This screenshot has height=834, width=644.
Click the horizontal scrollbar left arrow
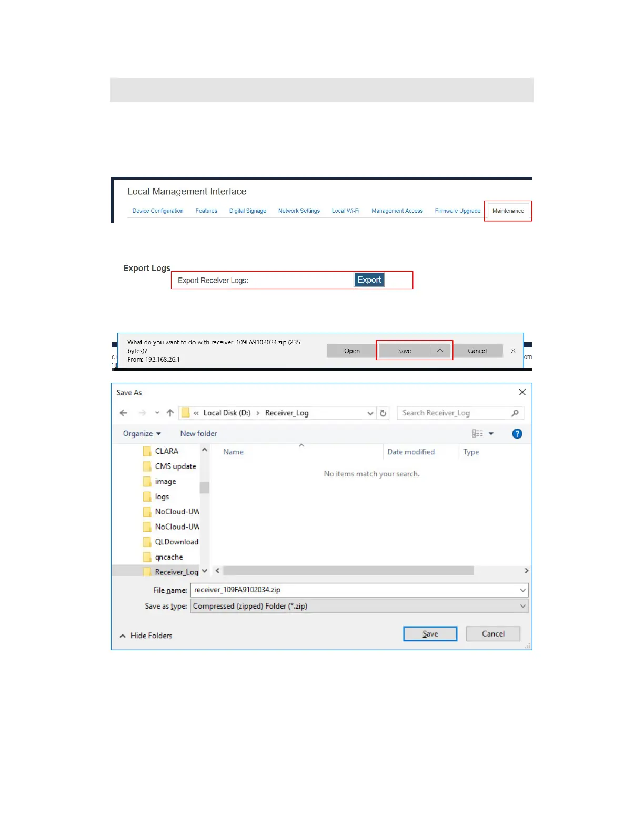pos(217,571)
